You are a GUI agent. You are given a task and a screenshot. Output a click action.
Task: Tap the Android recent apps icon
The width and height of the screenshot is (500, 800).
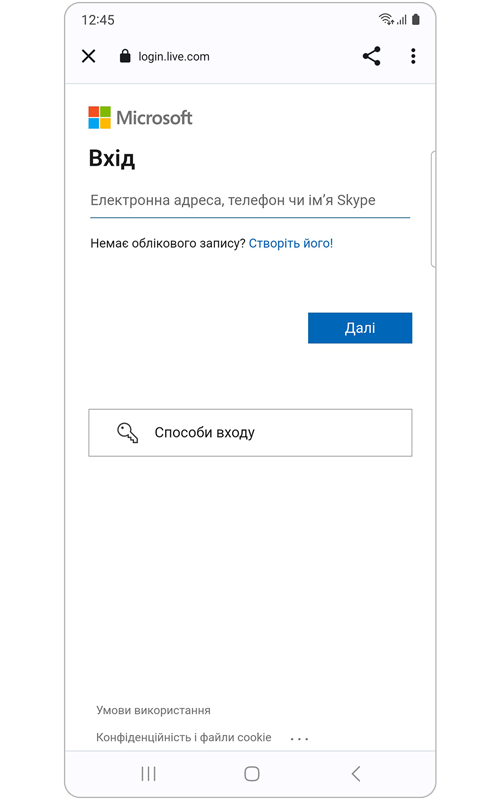coord(148,774)
